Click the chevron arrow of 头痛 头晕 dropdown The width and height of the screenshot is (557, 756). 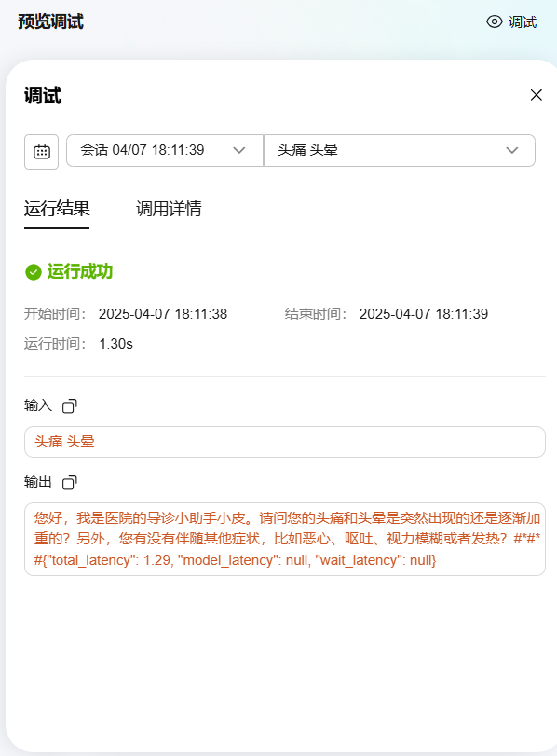[512, 150]
